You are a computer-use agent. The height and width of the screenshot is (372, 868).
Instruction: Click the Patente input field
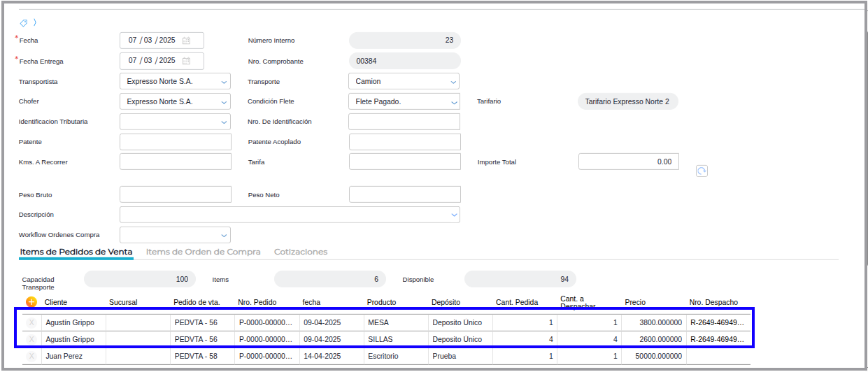[x=175, y=142]
